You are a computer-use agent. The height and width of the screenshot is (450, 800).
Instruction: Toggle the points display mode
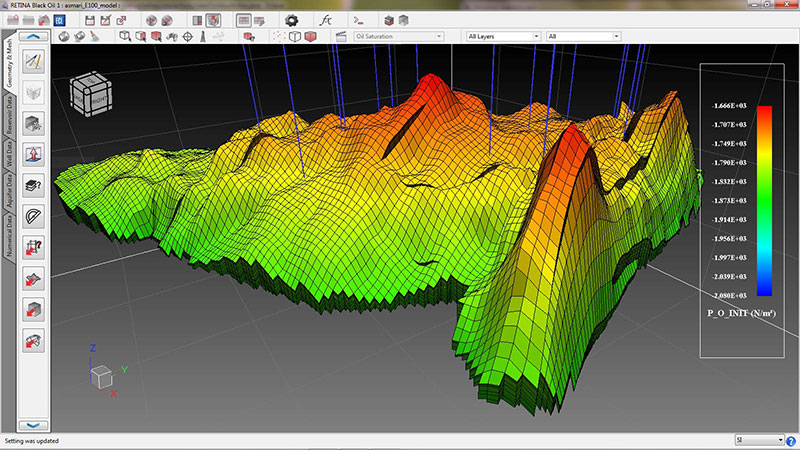coord(278,37)
